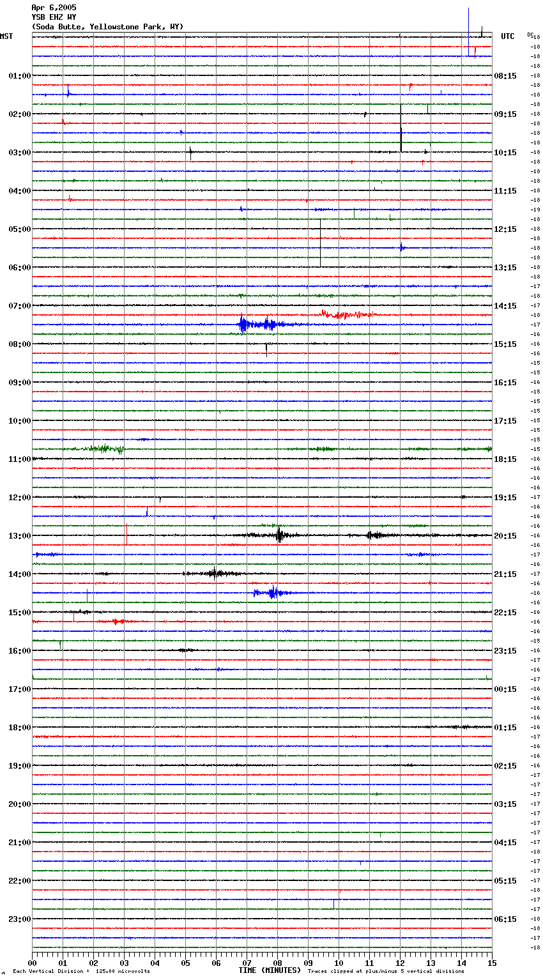Select the "15:00" MST row label
The image size is (543, 980).
(x=20, y=613)
